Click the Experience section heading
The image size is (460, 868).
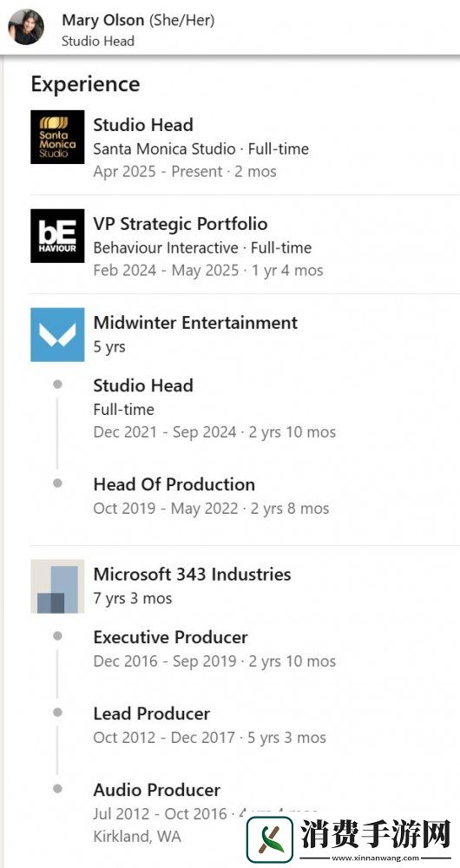click(x=85, y=85)
